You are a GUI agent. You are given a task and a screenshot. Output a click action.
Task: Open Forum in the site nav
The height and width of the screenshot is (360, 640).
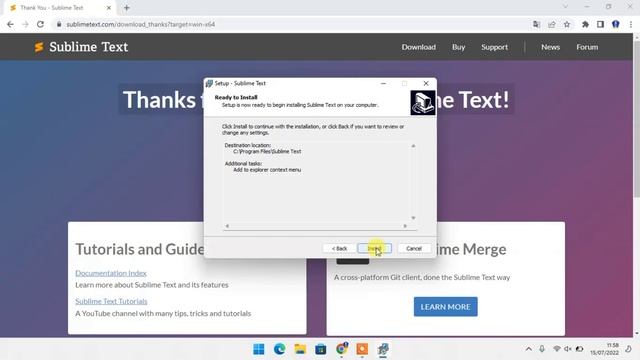point(587,47)
